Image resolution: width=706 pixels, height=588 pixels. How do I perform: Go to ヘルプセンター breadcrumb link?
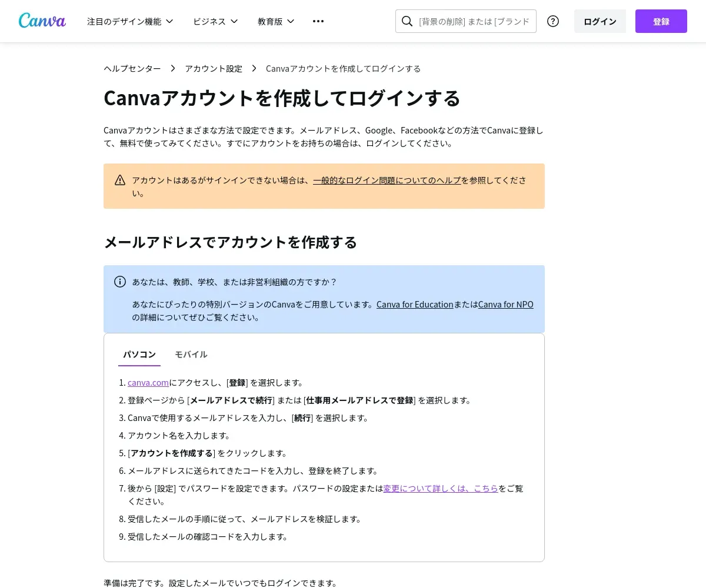(x=132, y=68)
